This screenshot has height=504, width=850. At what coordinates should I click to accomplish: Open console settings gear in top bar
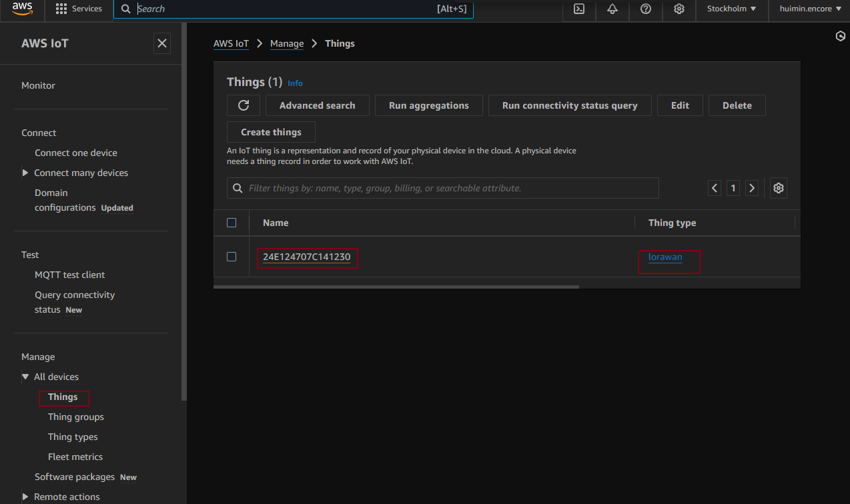coord(679,9)
